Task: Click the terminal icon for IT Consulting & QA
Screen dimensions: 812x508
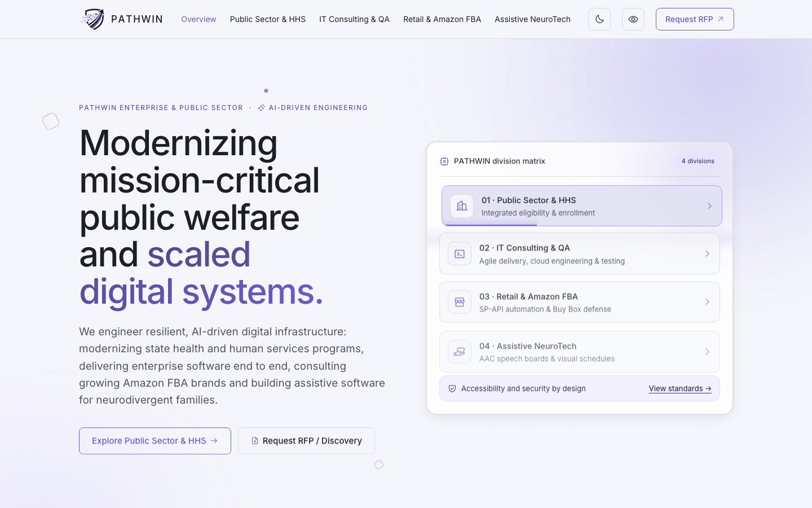Action: [460, 254]
